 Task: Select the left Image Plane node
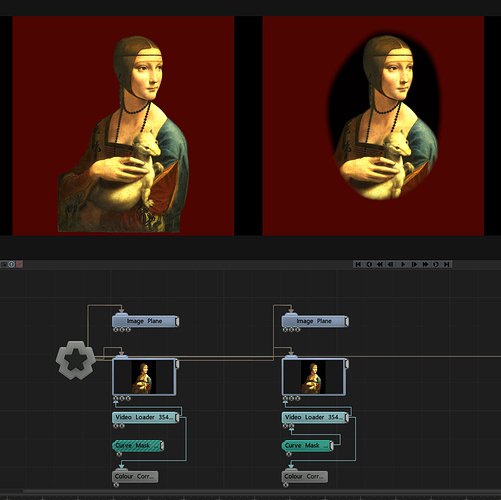point(144,321)
